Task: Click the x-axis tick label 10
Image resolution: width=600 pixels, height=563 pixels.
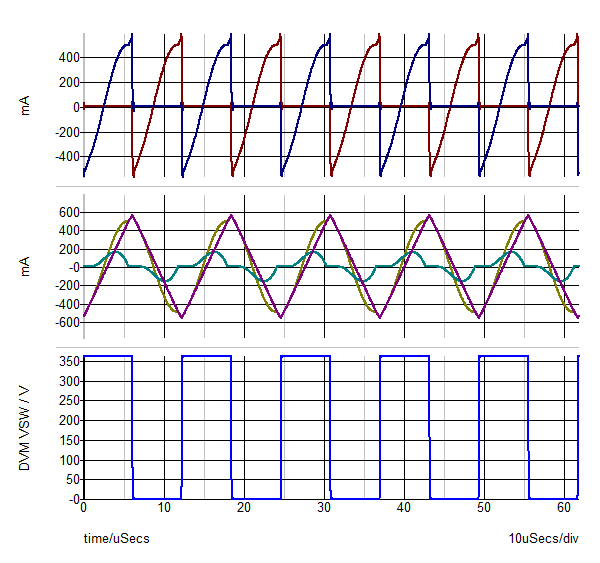Action: pos(164,509)
